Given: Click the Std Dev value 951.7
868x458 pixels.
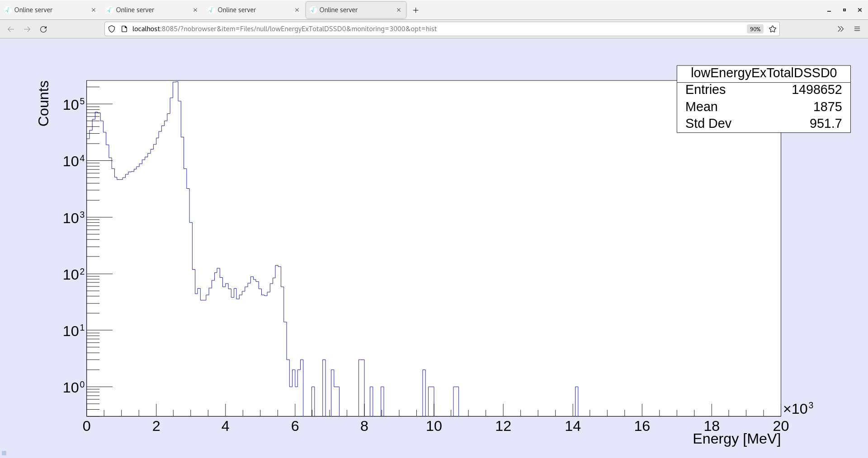Looking at the screenshot, I should (826, 123).
